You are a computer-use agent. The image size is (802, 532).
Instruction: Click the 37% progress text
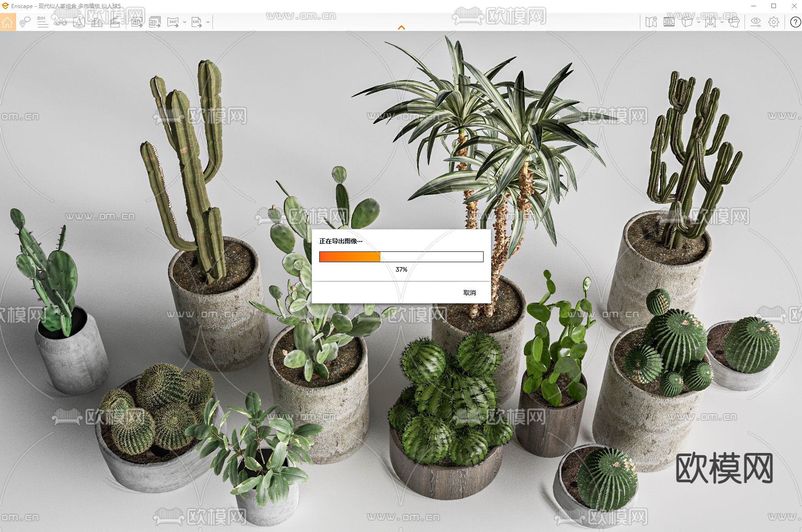tap(401, 269)
